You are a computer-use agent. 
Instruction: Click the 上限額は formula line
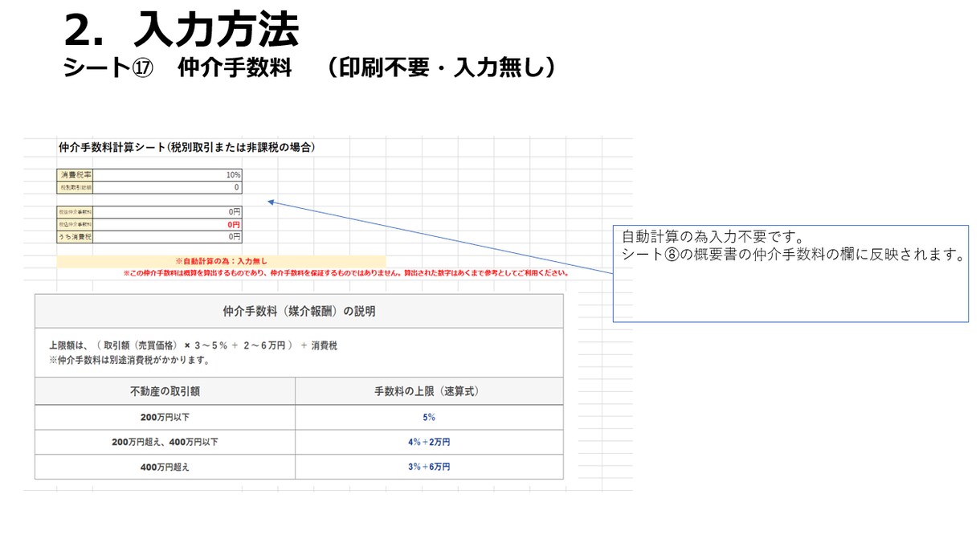193,345
